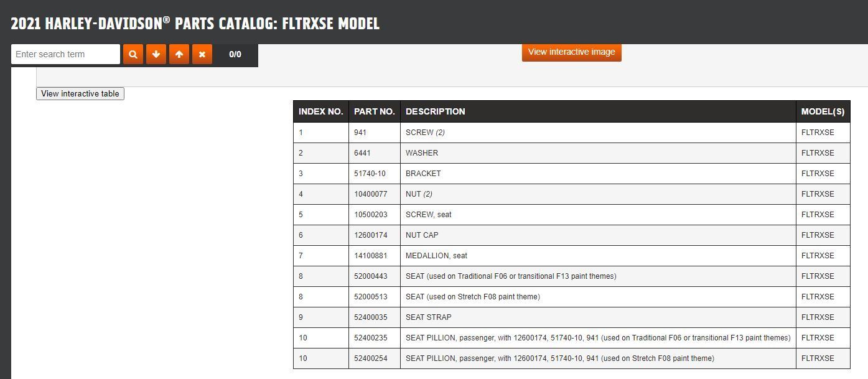Select part number 52000443 cell
This screenshot has width=868, height=379.
click(370, 276)
